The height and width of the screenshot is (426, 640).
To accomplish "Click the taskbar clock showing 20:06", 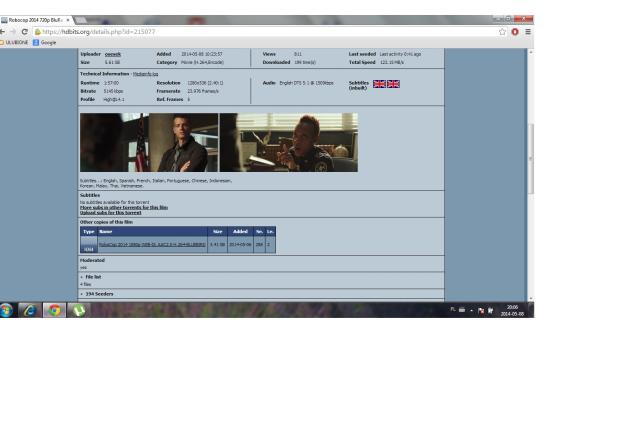I will pyautogui.click(x=512, y=311).
